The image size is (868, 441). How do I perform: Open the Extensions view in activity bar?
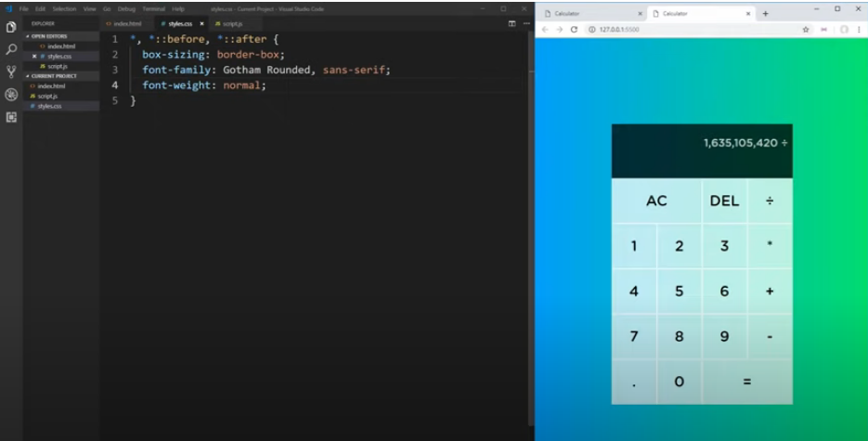tap(11, 117)
